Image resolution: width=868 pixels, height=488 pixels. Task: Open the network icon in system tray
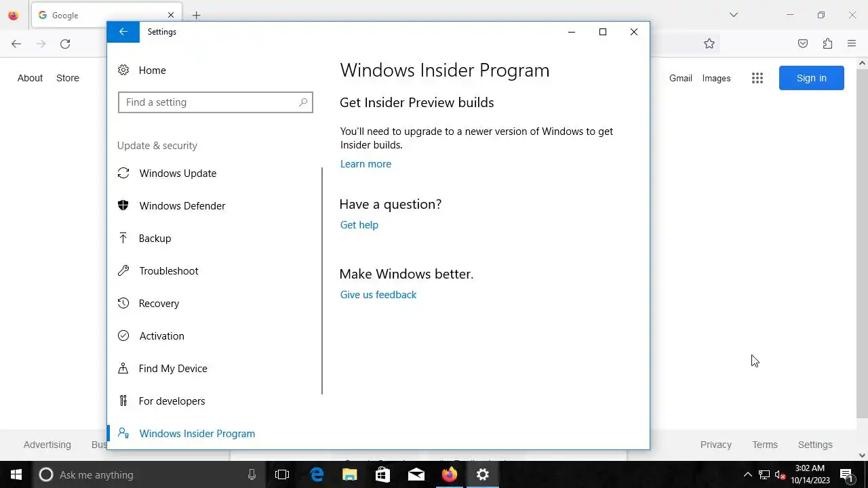(x=764, y=474)
